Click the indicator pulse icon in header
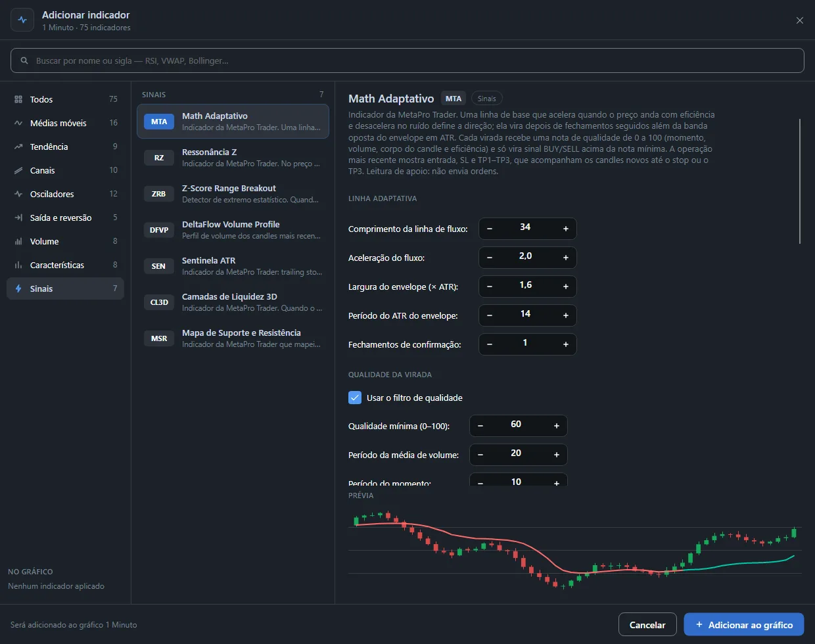815x644 pixels. click(22, 20)
